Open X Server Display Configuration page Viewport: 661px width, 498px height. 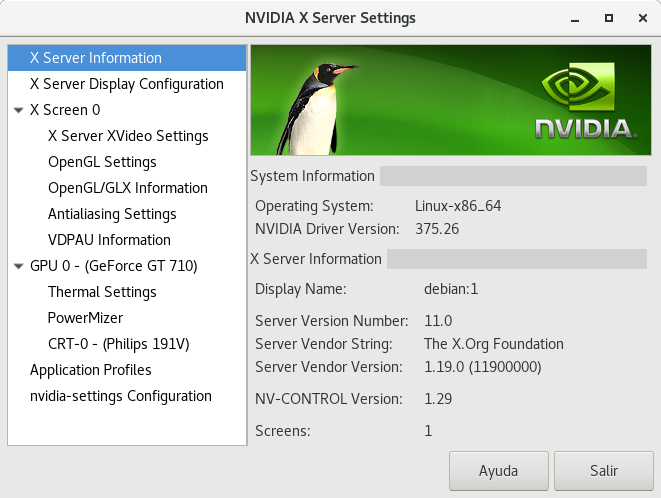pos(126,84)
